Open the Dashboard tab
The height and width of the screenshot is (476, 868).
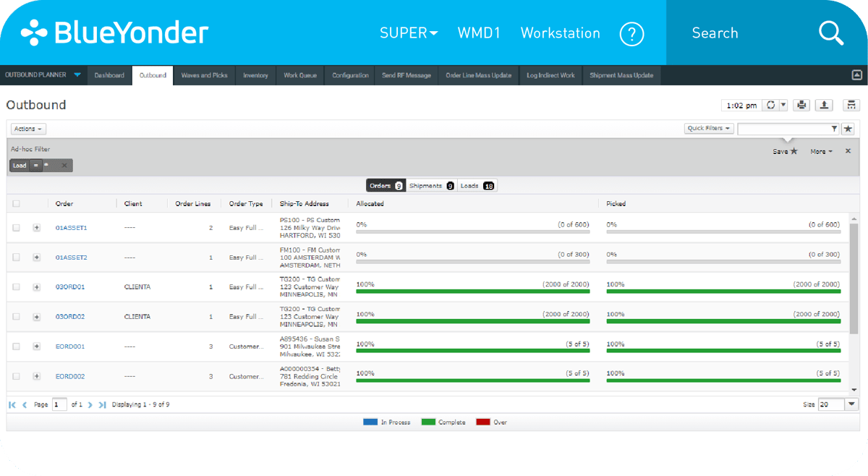(x=109, y=75)
